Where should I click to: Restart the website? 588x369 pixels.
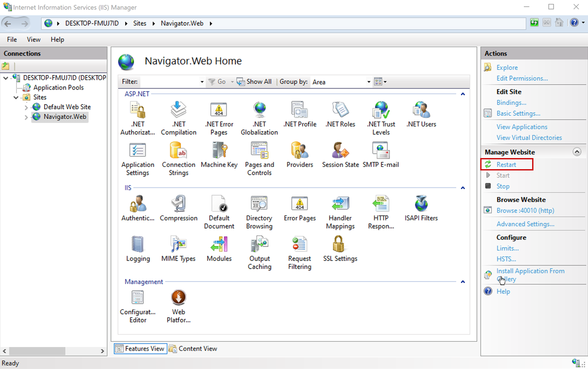coord(506,165)
